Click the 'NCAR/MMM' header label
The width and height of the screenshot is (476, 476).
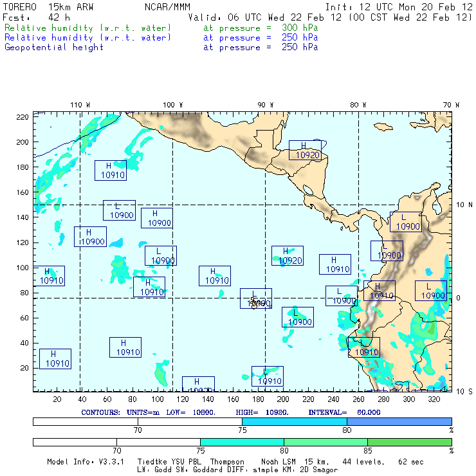[167, 6]
